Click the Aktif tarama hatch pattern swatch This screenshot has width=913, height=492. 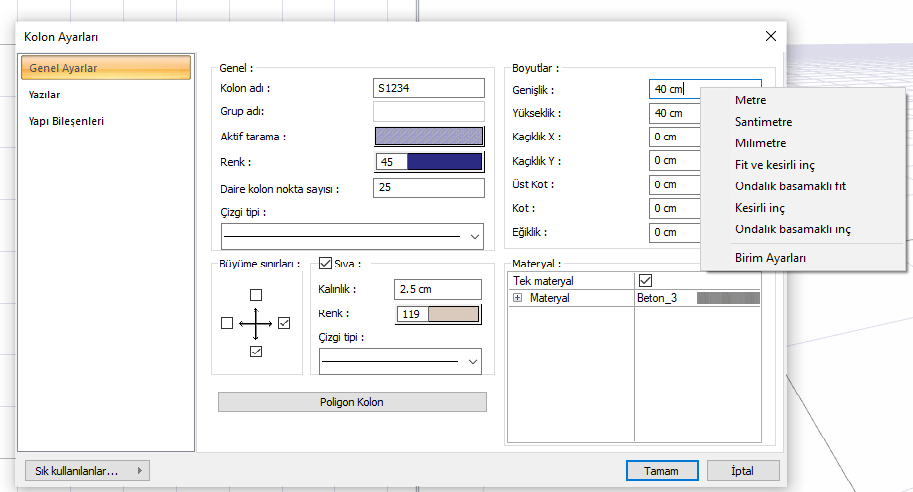pyautogui.click(x=428, y=137)
